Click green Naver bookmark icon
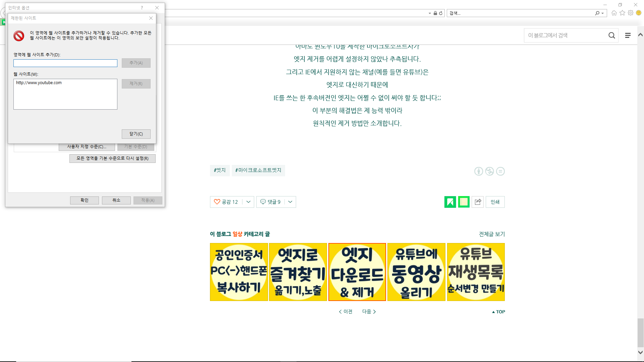644x362 pixels. (x=450, y=202)
